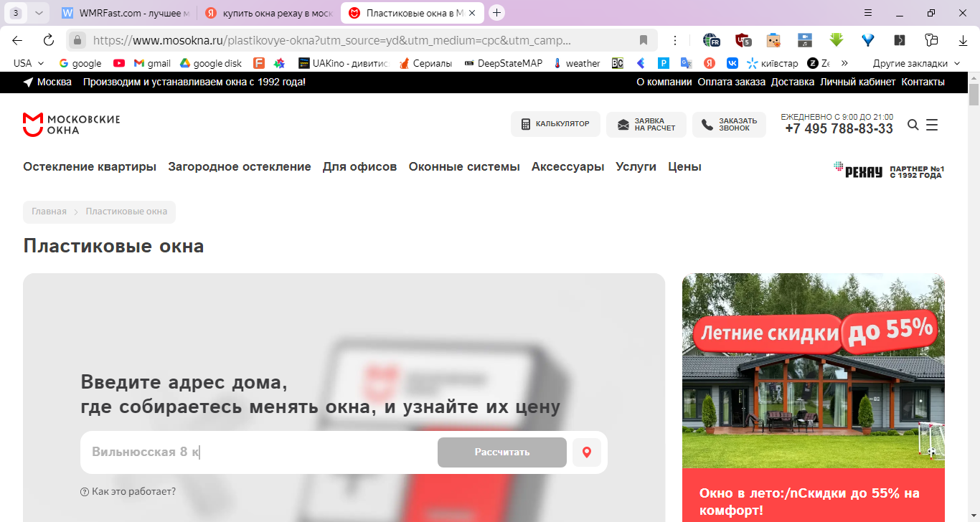The width and height of the screenshot is (980, 522).
Task: Open the 'Аксессуары' menu
Action: 567,166
